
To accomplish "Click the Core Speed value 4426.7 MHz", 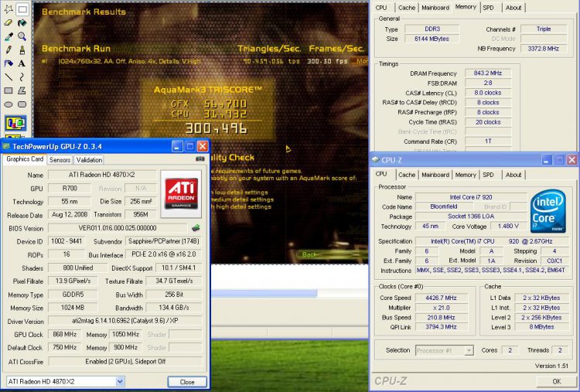I will pyautogui.click(x=441, y=298).
